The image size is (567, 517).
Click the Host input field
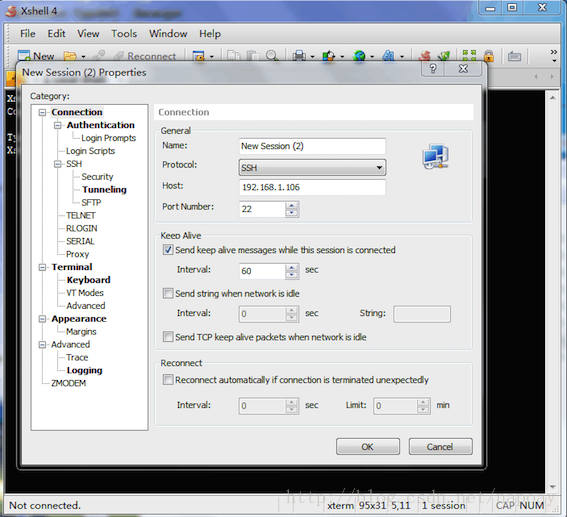click(312, 187)
